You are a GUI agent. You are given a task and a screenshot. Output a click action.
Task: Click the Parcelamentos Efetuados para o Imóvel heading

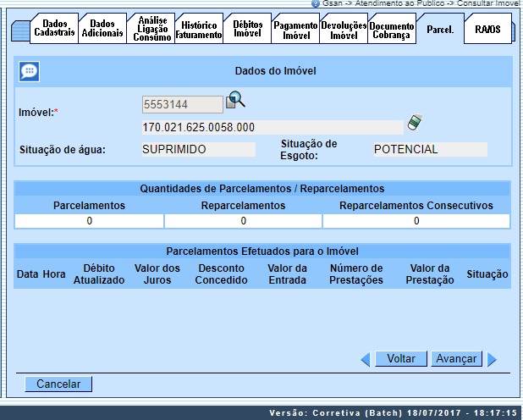262,251
